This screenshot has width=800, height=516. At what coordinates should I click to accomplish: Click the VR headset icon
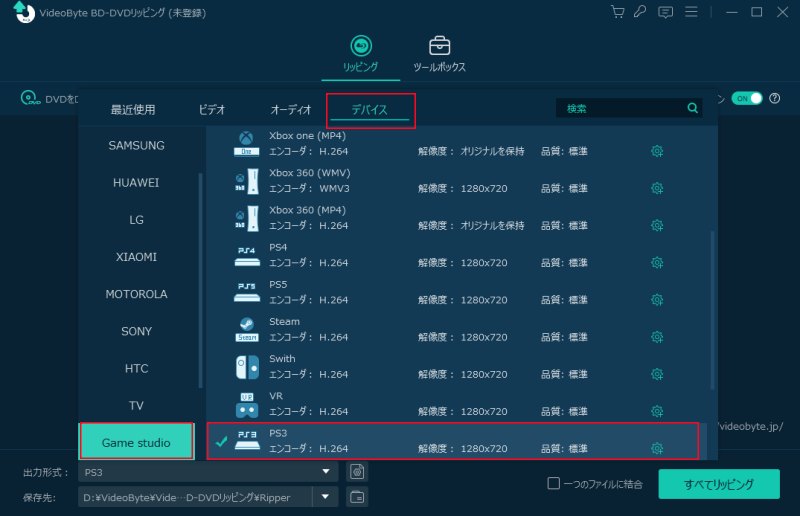click(x=247, y=405)
